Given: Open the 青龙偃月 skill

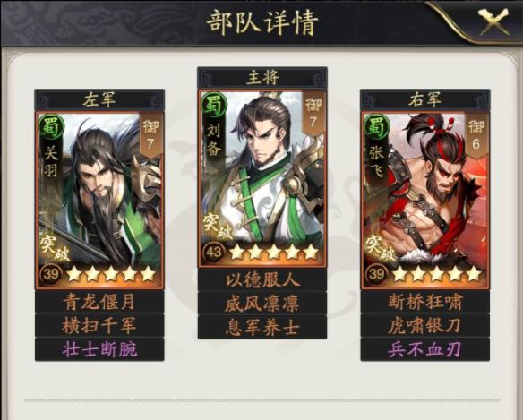Looking at the screenshot, I should point(99,302).
